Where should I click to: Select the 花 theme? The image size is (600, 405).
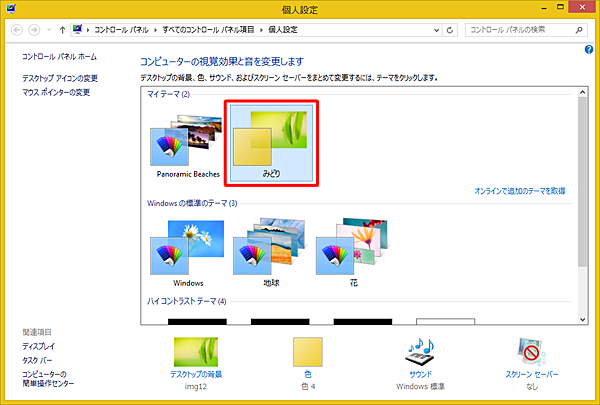(354, 253)
